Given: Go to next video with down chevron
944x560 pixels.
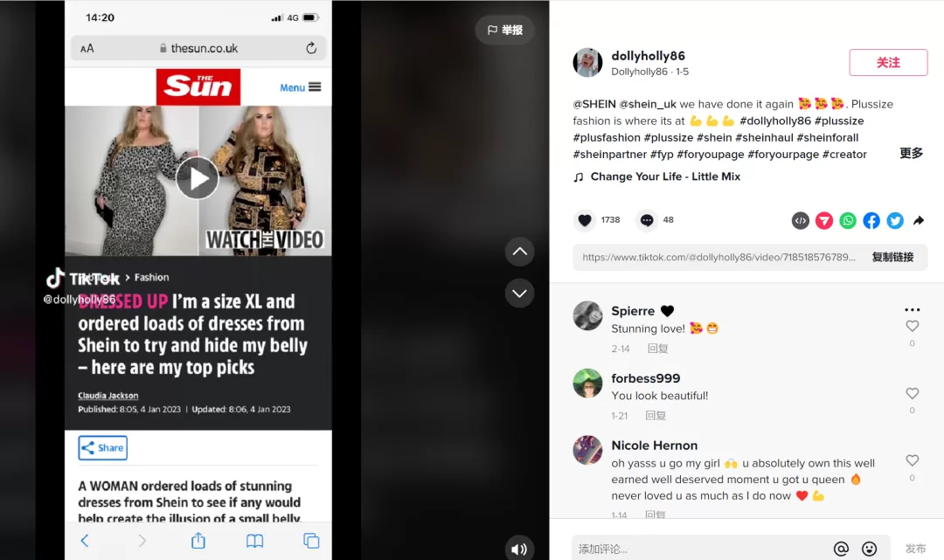Looking at the screenshot, I should pyautogui.click(x=519, y=294).
